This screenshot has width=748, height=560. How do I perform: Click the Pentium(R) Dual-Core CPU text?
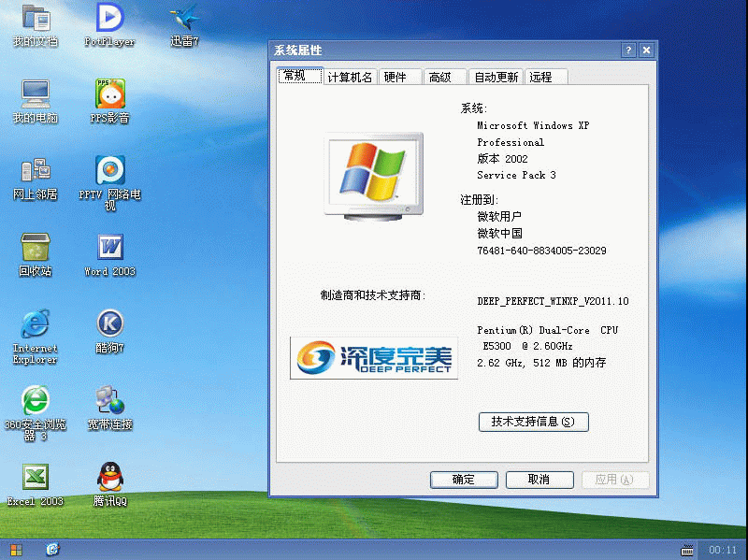pyautogui.click(x=548, y=330)
